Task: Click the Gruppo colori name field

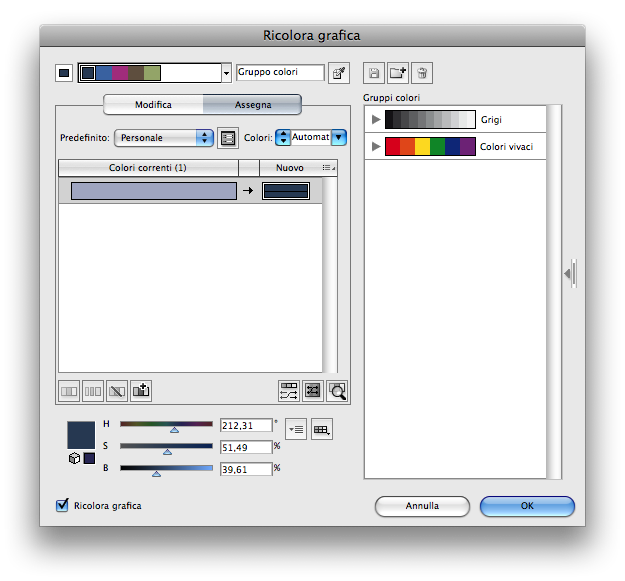Action: [280, 73]
